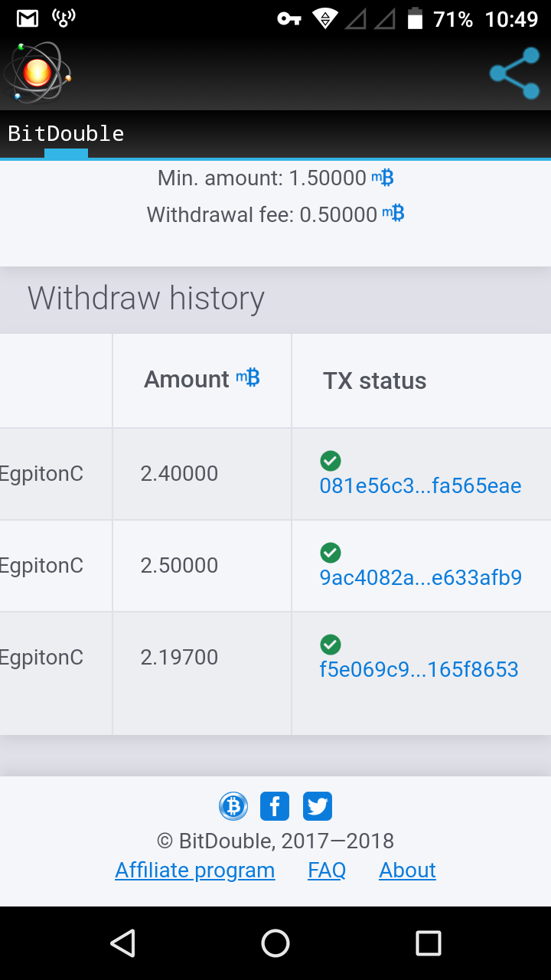551x980 pixels.
Task: Visit the Facebook page icon
Action: (x=275, y=806)
